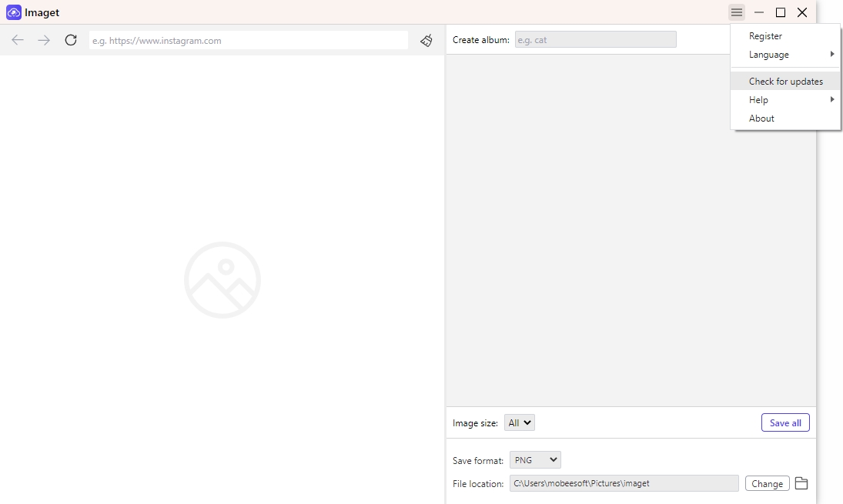Click the Create album input field
843x504 pixels.
pyautogui.click(x=596, y=40)
